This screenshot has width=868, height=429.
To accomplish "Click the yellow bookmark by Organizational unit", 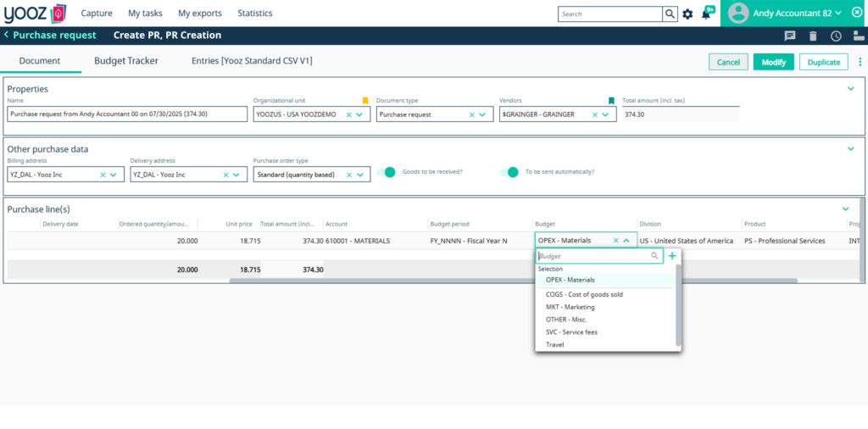I will pyautogui.click(x=364, y=101).
